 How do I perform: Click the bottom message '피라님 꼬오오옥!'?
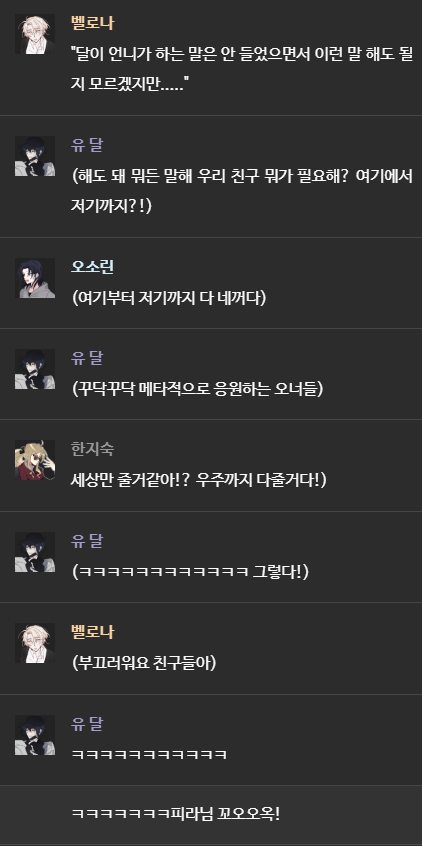click(x=176, y=814)
